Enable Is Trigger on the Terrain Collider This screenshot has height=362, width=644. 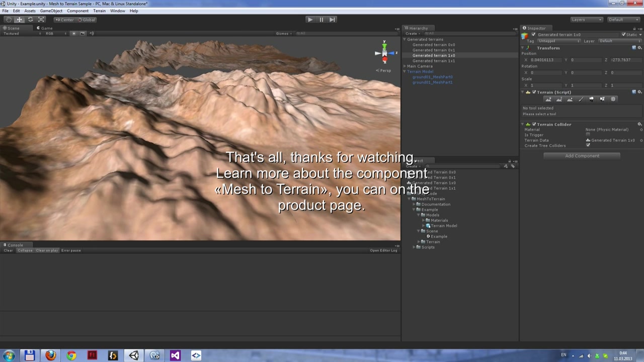pos(588,135)
